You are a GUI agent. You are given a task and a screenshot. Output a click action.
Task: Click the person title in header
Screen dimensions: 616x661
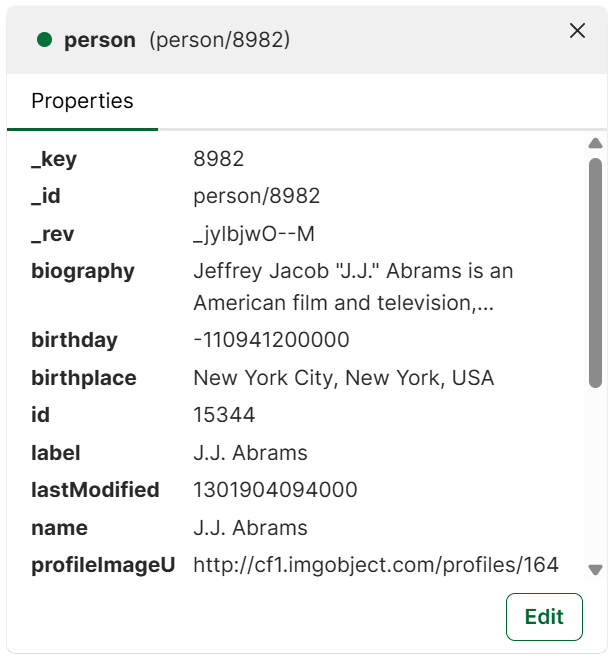click(100, 40)
